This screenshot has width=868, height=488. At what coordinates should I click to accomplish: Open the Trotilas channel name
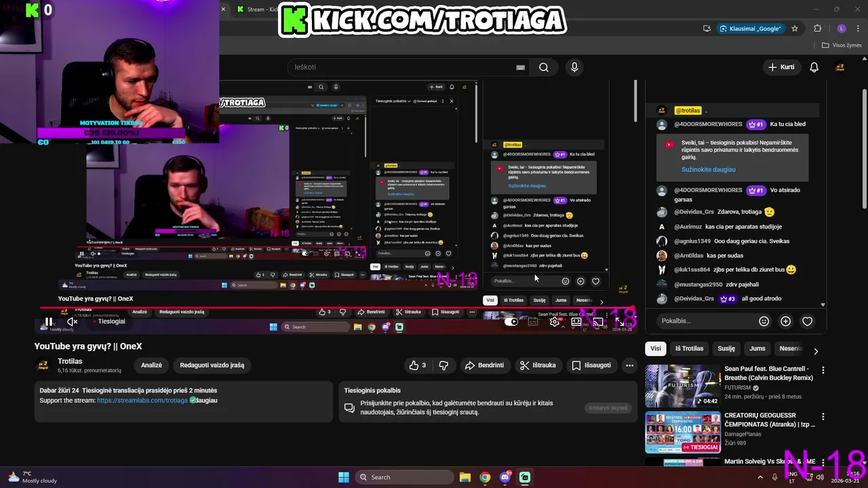(70, 361)
